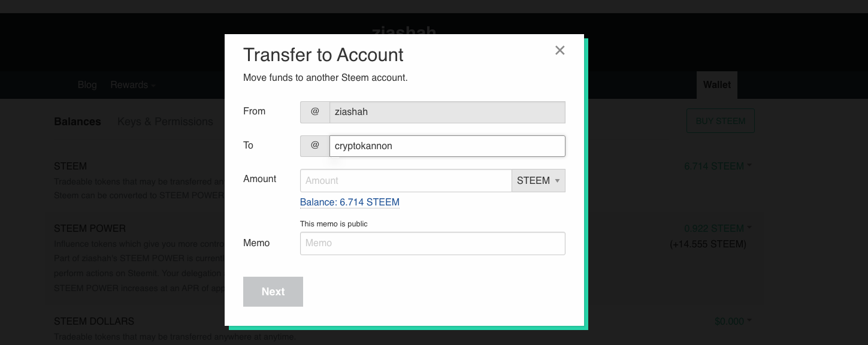The width and height of the screenshot is (868, 345).
Task: Switch to Keys & Permissions tab
Action: point(165,122)
